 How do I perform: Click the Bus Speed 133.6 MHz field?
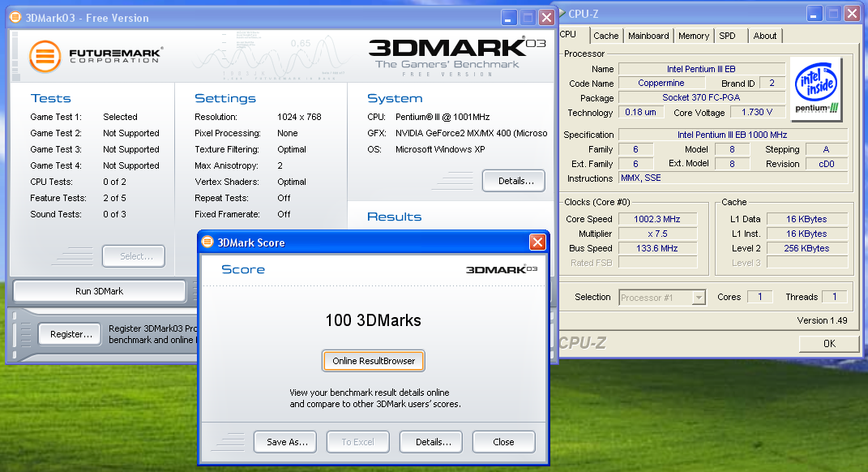657,248
